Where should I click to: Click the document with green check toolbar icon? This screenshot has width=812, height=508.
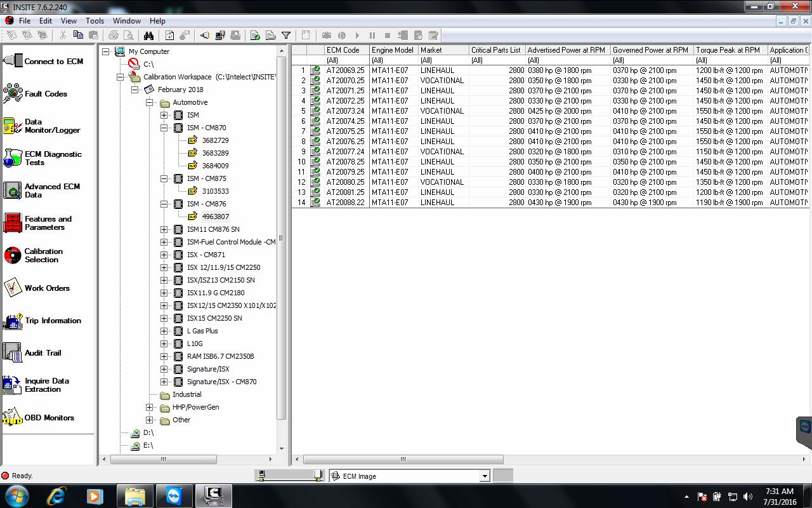coord(255,36)
